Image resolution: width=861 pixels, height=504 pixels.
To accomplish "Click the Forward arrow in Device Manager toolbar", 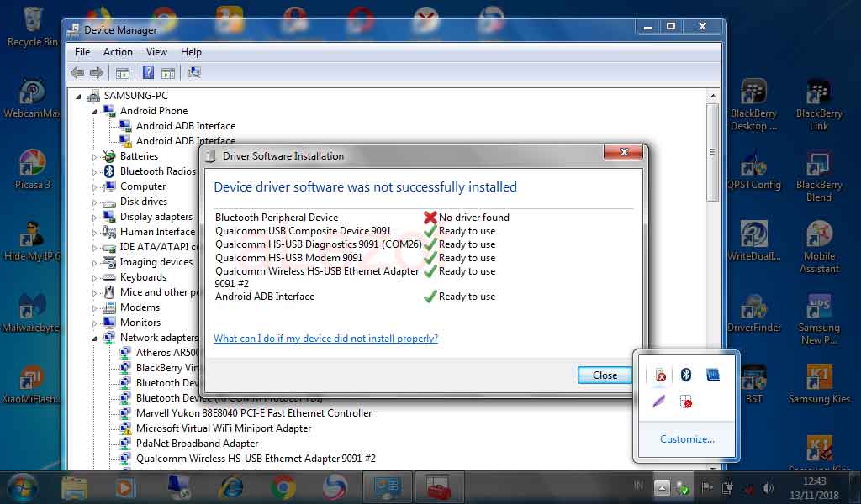I will [x=97, y=72].
